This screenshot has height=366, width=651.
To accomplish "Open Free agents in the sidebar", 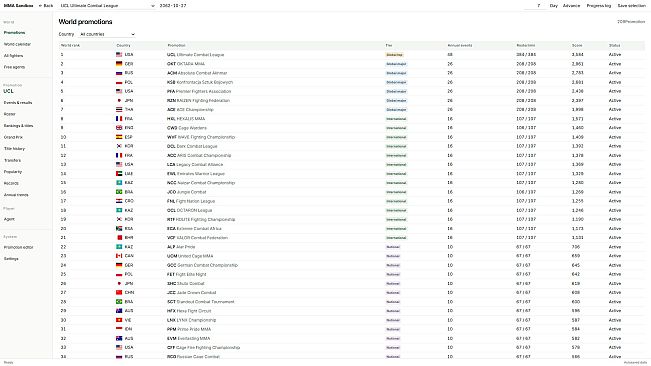I will click(x=15, y=67).
